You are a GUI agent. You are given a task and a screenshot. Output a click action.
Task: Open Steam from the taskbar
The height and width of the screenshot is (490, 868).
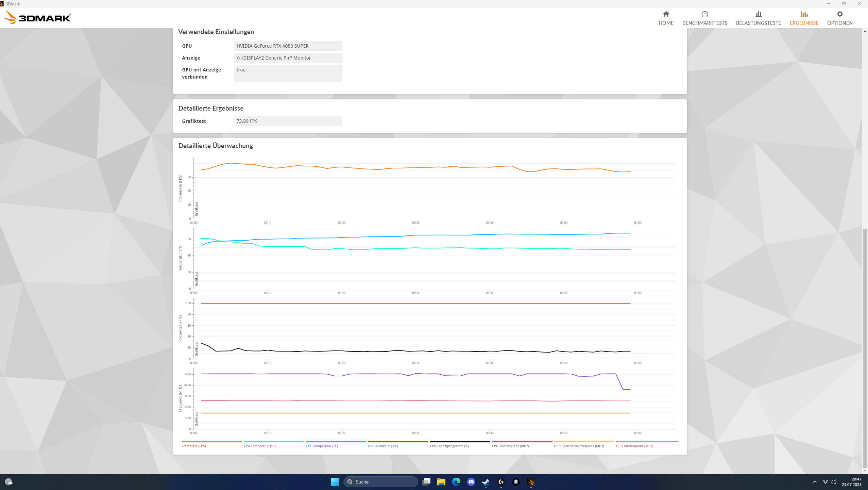(x=486, y=482)
